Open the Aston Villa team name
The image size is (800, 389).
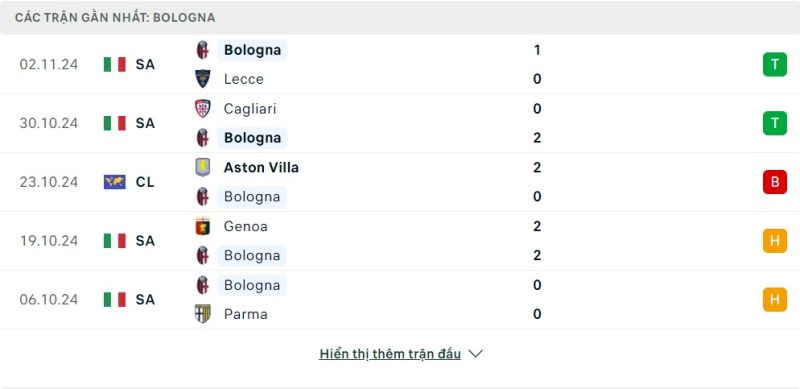(261, 167)
